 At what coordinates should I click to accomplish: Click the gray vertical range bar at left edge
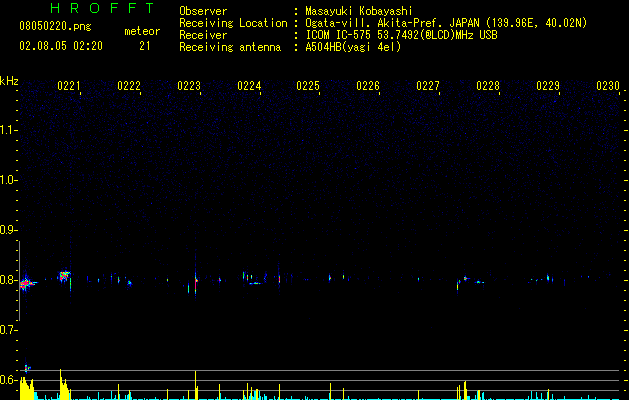[20, 281]
